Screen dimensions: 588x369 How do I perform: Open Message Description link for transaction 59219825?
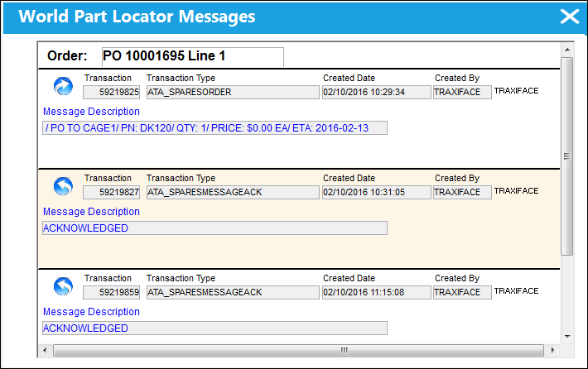click(x=91, y=112)
